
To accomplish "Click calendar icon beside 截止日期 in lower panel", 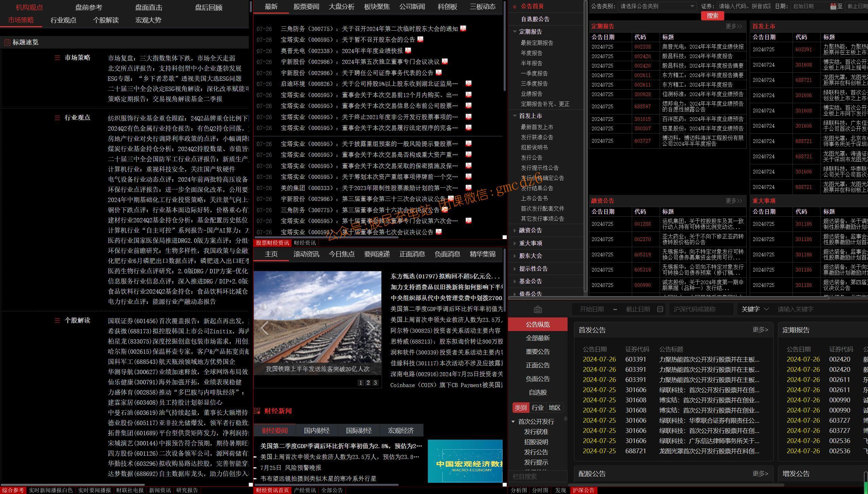I will click(x=660, y=309).
